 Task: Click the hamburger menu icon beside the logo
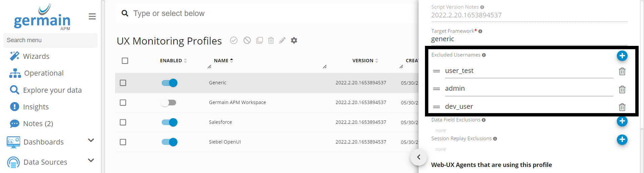pyautogui.click(x=92, y=17)
